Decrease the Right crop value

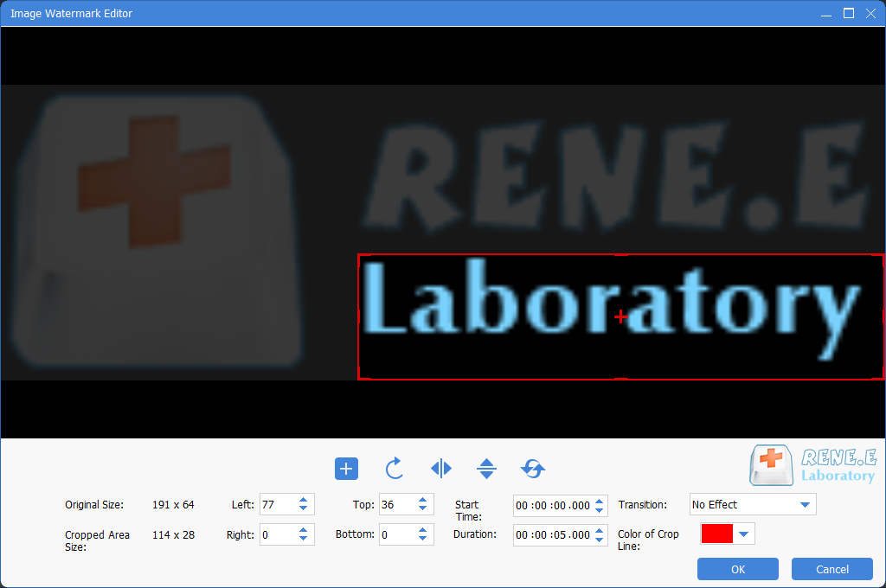click(304, 539)
